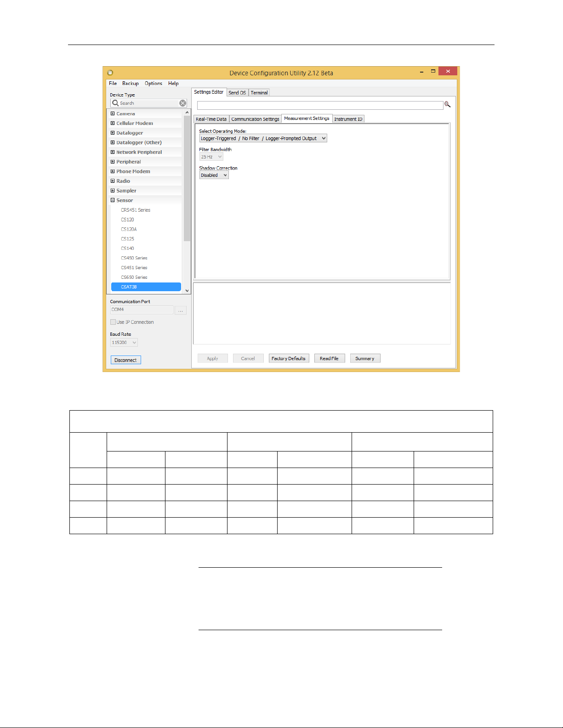Image resolution: width=563 pixels, height=728 pixels.
Task: Expand the Datalogger (Other) category
Action: 113,142
